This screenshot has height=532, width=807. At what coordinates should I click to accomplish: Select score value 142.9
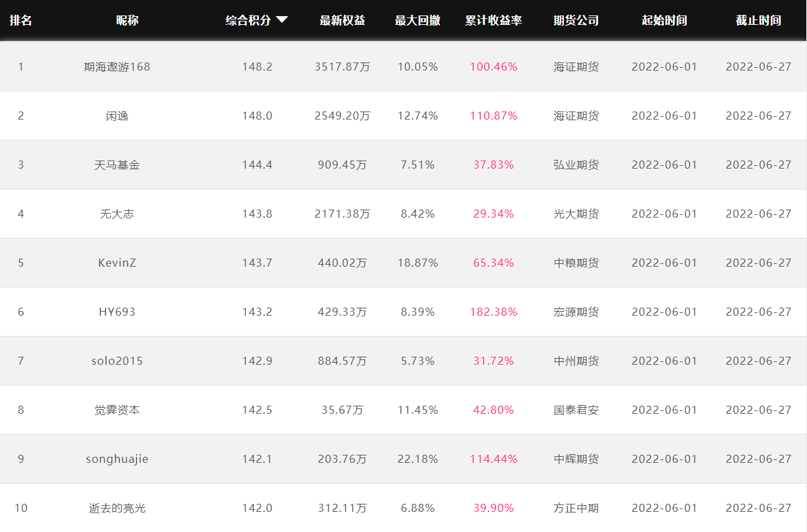(x=257, y=361)
